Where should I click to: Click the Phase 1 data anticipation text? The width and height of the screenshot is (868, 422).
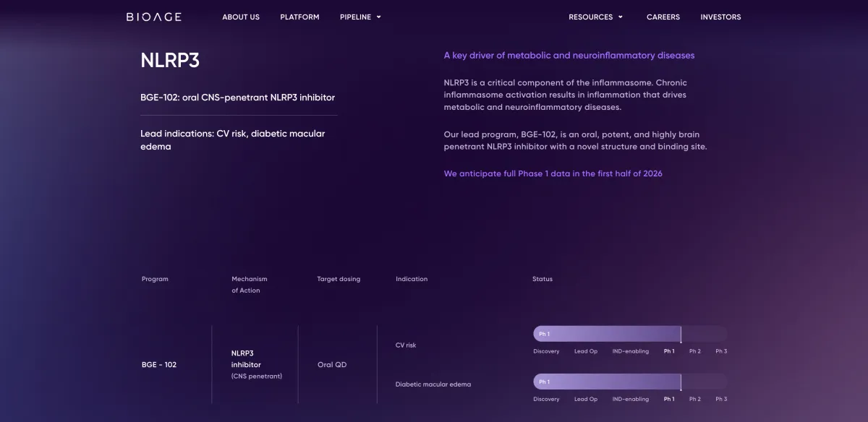(553, 173)
